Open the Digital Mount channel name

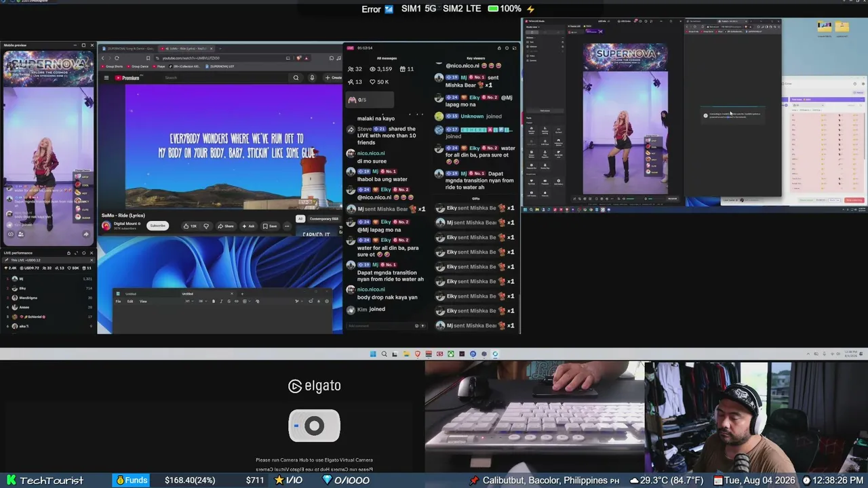point(127,223)
